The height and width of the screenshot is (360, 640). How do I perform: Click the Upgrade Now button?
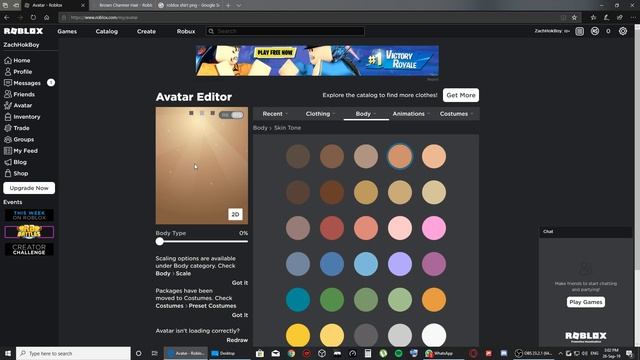pos(29,188)
